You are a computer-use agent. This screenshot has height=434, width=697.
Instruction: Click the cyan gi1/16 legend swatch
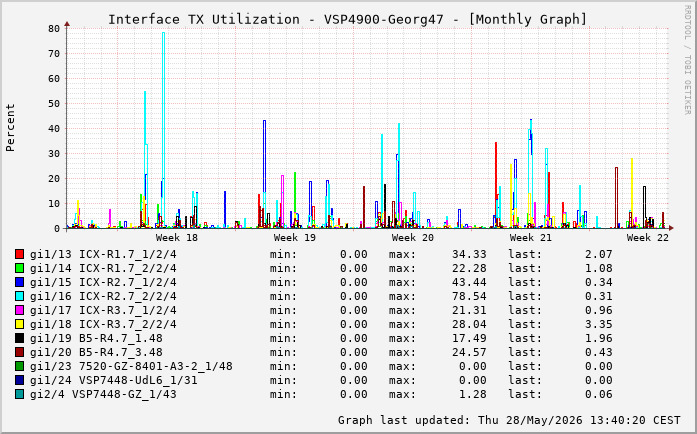pos(19,296)
